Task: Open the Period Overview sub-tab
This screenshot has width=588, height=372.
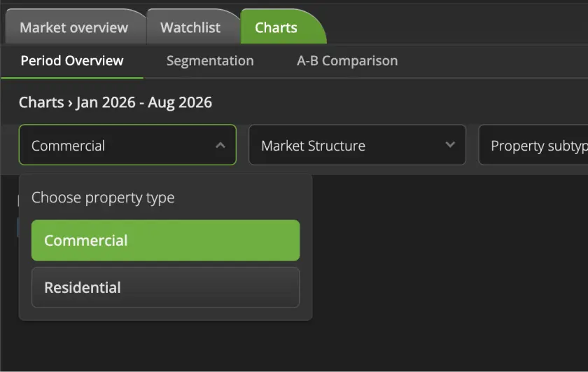Action: pyautogui.click(x=72, y=61)
